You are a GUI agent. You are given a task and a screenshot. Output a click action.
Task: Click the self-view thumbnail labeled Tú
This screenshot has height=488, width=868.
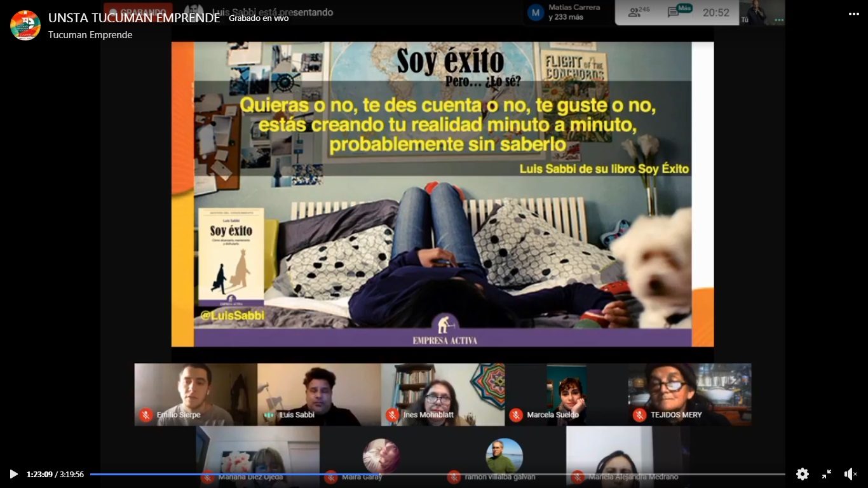click(x=761, y=12)
